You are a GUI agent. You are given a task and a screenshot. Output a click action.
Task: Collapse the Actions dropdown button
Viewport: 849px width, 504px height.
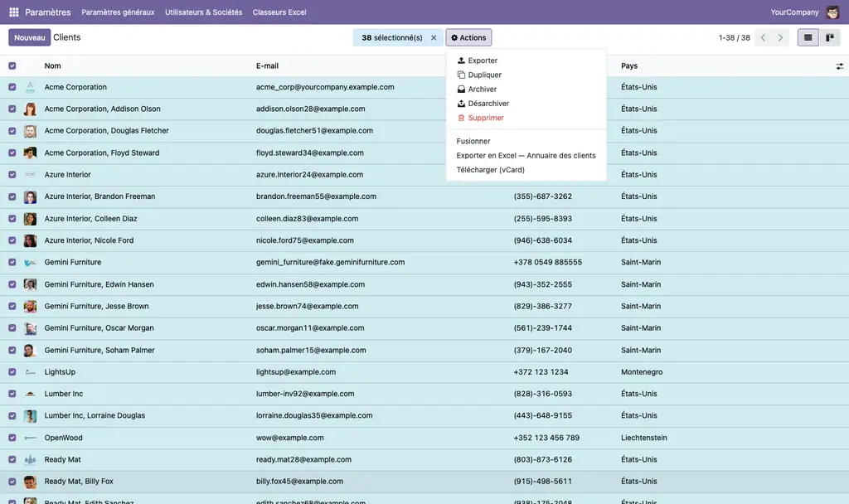[x=468, y=37]
